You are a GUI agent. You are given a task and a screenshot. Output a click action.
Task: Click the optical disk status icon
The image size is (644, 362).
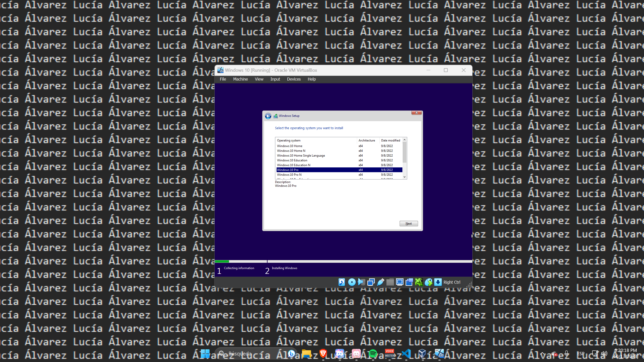coord(352,282)
